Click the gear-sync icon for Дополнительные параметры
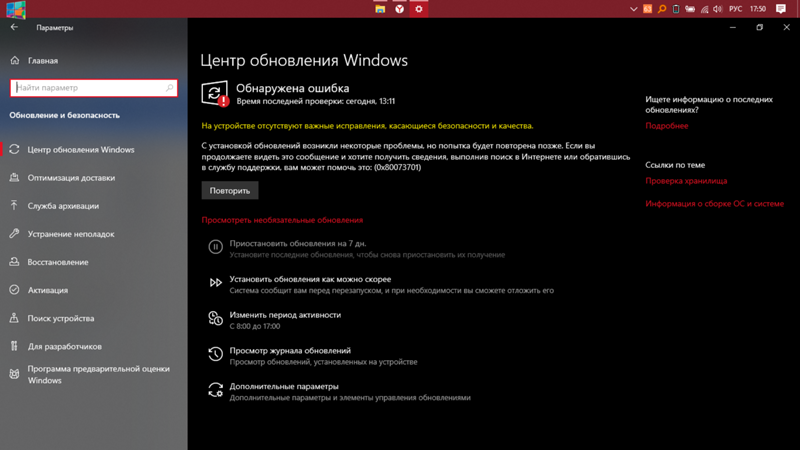Viewport: 800px width, 450px height. coord(215,390)
